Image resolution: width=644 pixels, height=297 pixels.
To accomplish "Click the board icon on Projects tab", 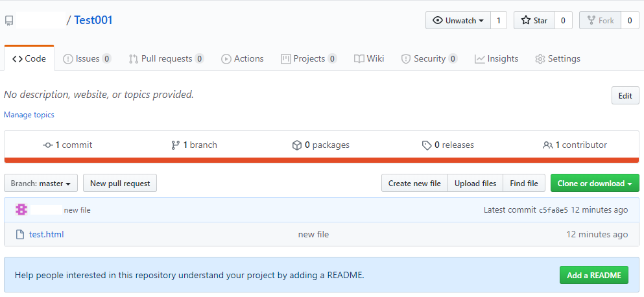I will pyautogui.click(x=286, y=59).
